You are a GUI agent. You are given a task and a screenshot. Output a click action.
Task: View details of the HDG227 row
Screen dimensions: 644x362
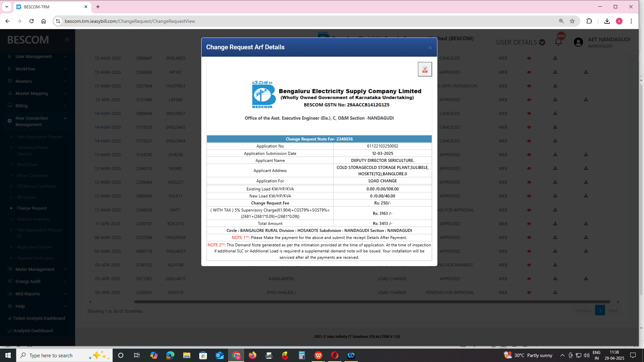click(529, 182)
